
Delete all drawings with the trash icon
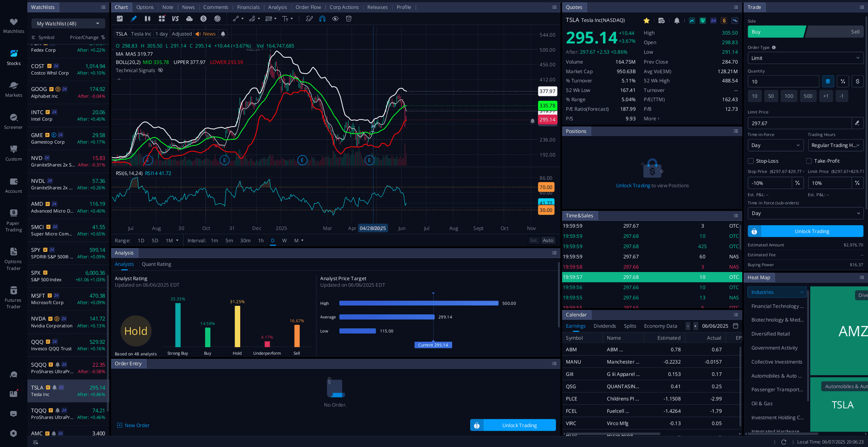[348, 19]
